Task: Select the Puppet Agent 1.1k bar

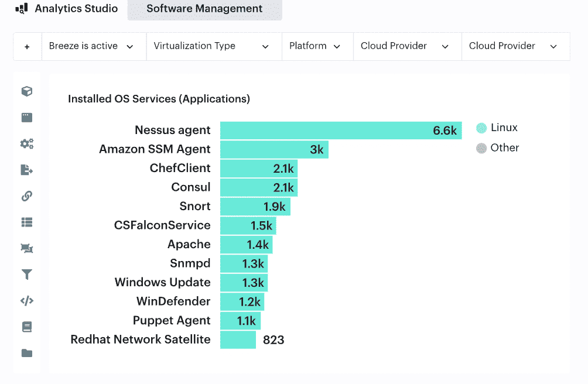Action: tap(240, 321)
